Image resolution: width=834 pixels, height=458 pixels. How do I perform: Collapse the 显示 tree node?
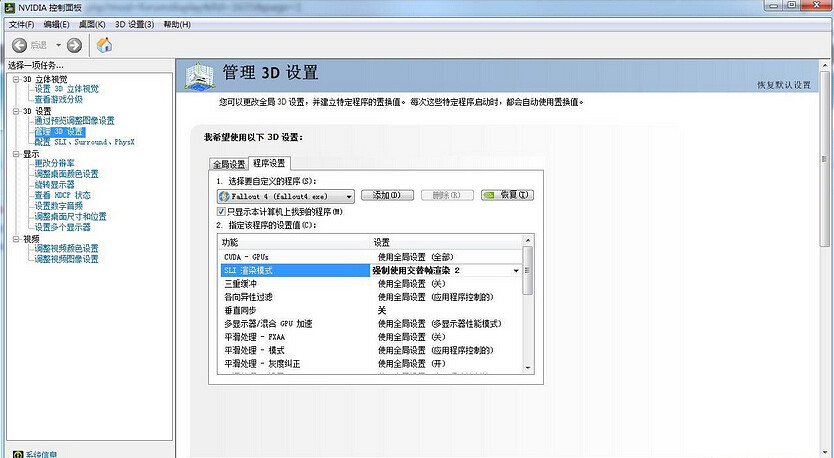[x=16, y=154]
